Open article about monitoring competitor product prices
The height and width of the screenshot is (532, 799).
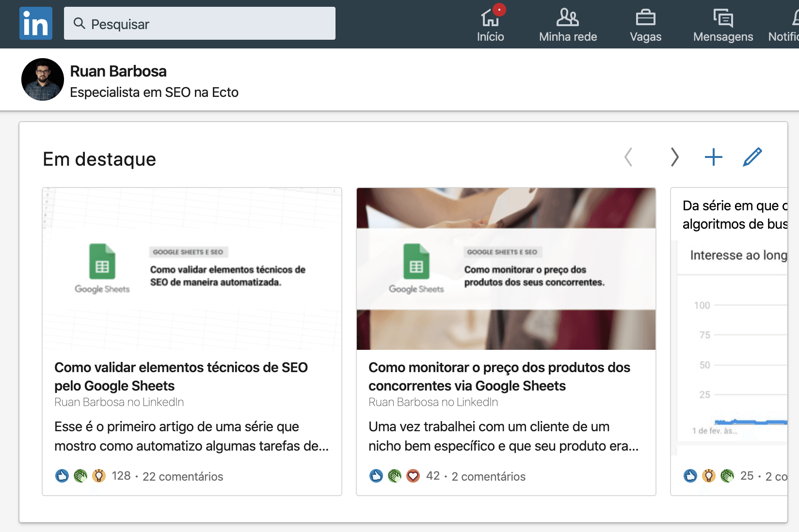(x=499, y=376)
